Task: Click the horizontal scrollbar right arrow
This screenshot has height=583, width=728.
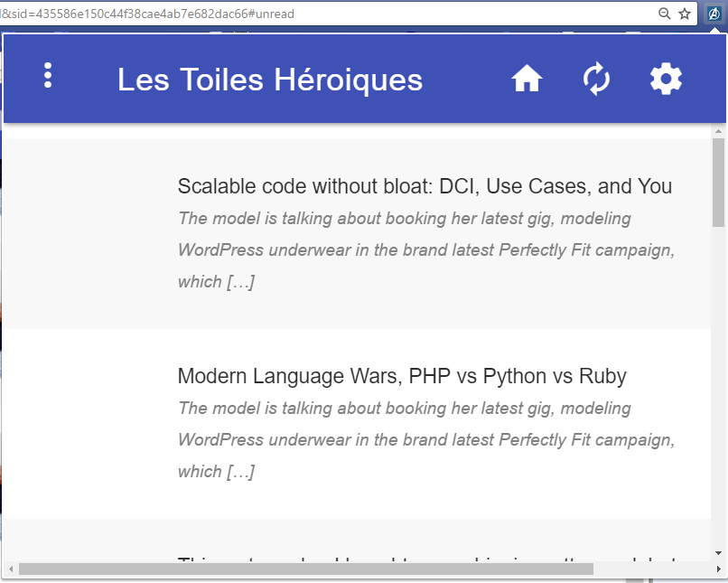Action: point(704,569)
